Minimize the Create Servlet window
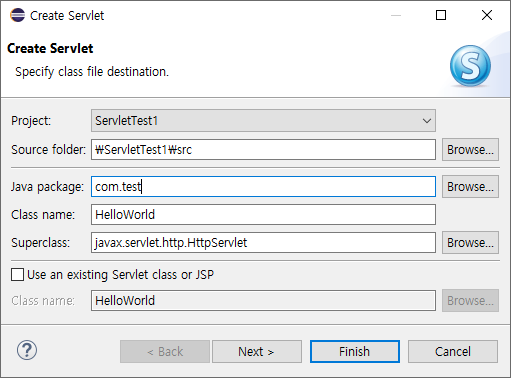Screen dimensions: 511x378 (x=396, y=15)
